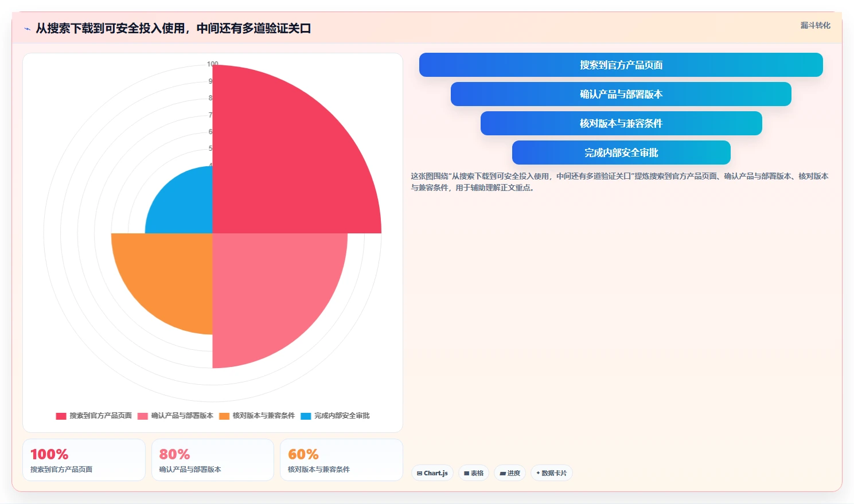Open the 100% 搜索到官方产品页面 data card
This screenshot has height=504, width=854.
(x=84, y=460)
